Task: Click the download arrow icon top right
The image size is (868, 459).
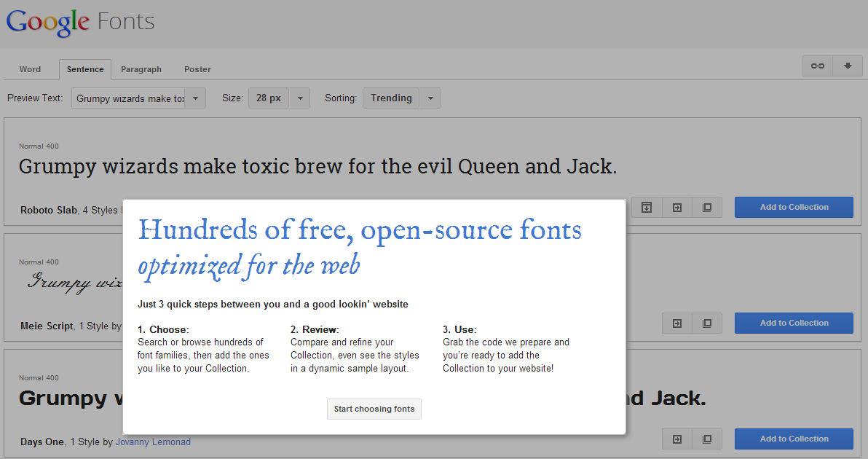Action: 848,65
